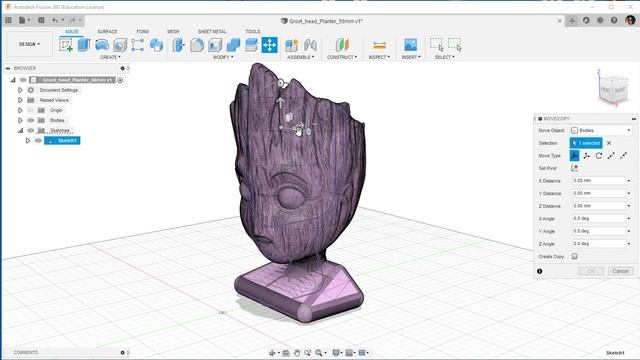Select the Create Sketch tool
Image resolution: width=640 pixels, height=360 pixels.
tap(66, 45)
